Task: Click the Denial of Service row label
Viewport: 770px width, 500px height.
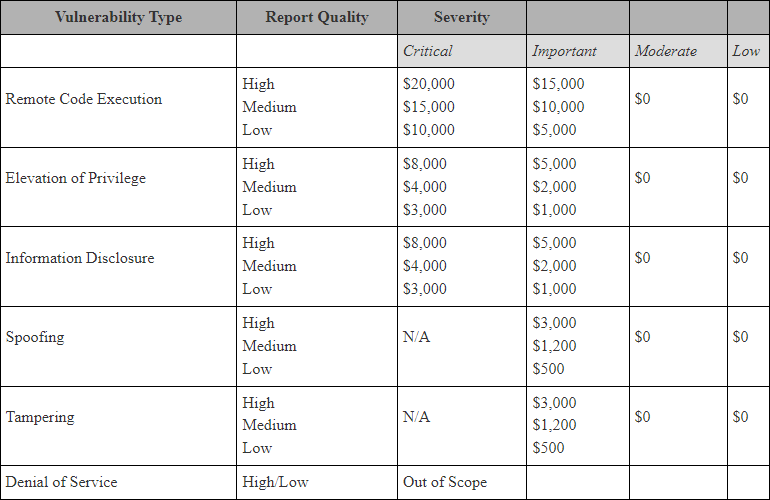Action: [x=61, y=482]
